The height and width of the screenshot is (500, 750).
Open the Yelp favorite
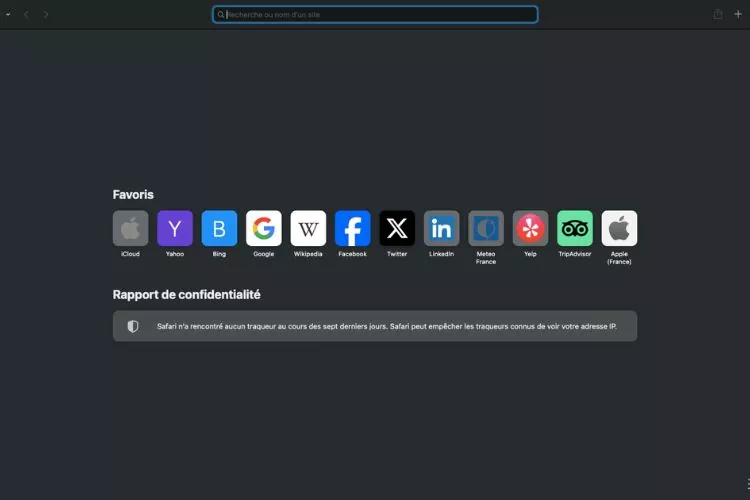click(x=530, y=228)
